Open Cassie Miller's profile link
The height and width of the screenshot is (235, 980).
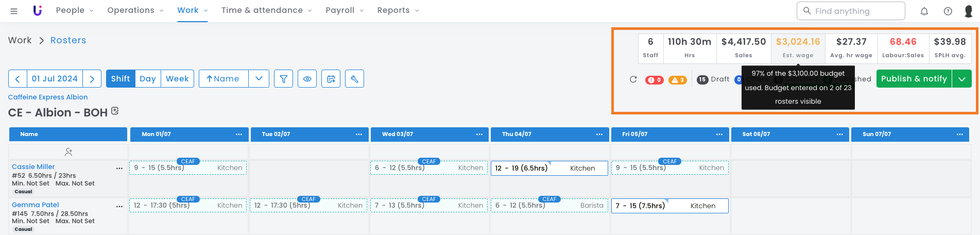(x=33, y=166)
